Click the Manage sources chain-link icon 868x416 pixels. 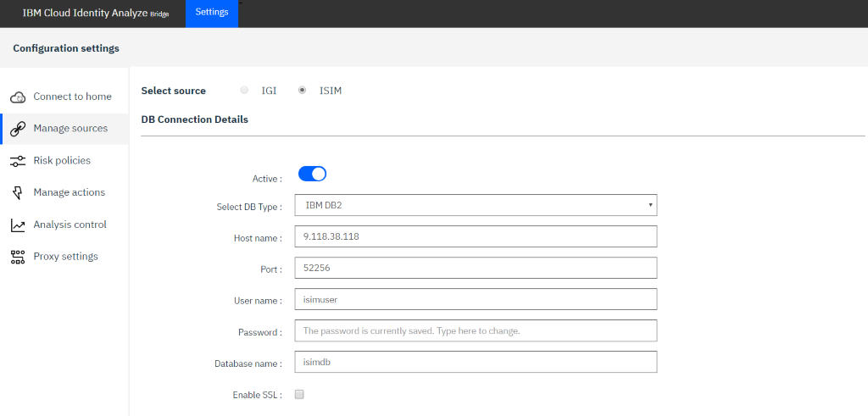click(x=19, y=129)
